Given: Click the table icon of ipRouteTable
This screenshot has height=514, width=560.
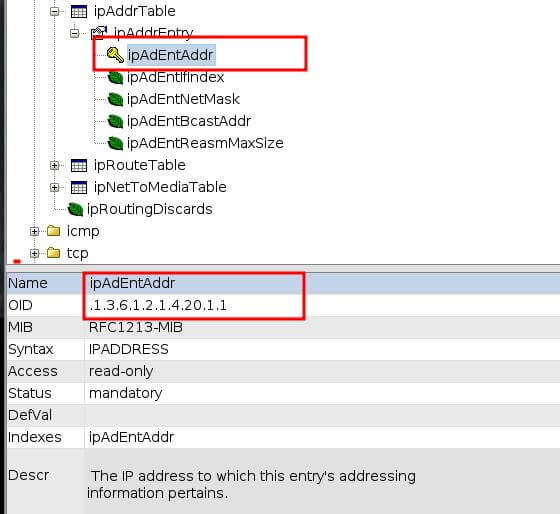Looking at the screenshot, I should (79, 166).
